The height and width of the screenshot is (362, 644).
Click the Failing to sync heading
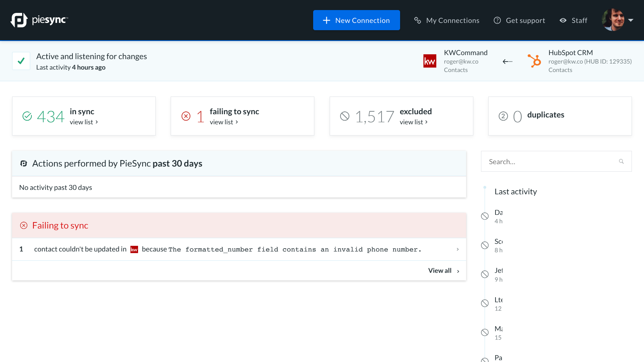coord(60,226)
